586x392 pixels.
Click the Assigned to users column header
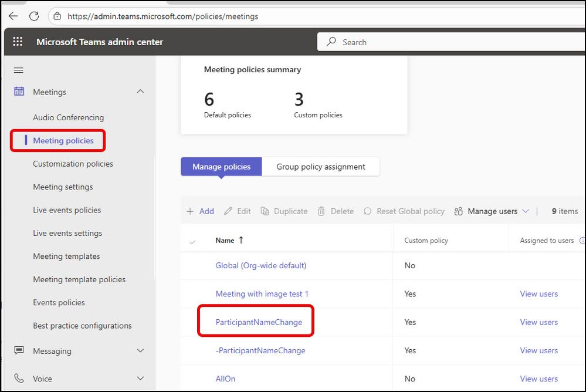pos(547,241)
